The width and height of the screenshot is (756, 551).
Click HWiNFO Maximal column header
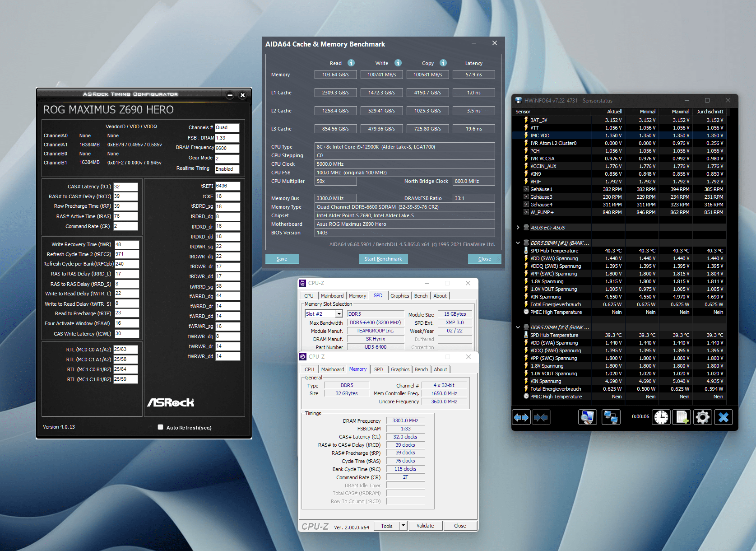click(675, 112)
